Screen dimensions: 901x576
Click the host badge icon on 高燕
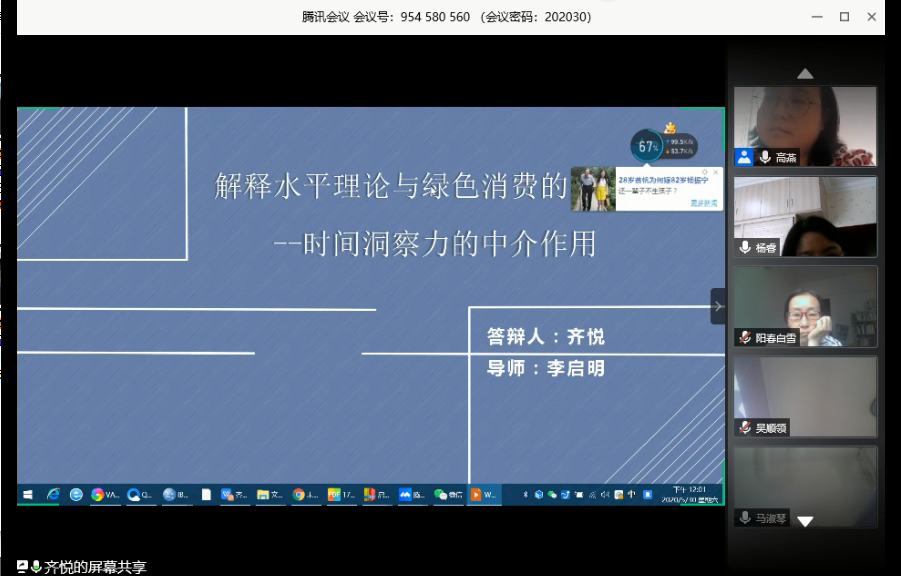[x=744, y=157]
